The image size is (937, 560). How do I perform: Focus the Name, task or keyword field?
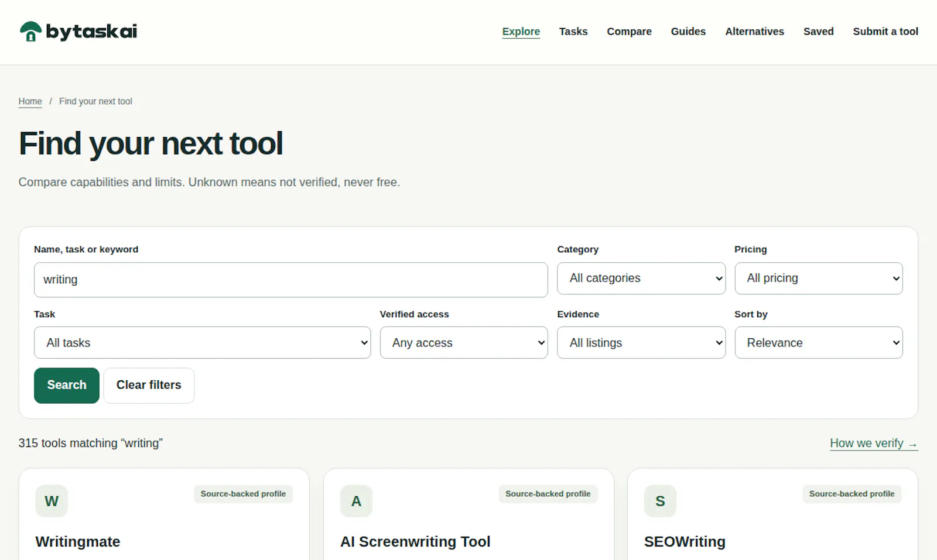coord(291,280)
